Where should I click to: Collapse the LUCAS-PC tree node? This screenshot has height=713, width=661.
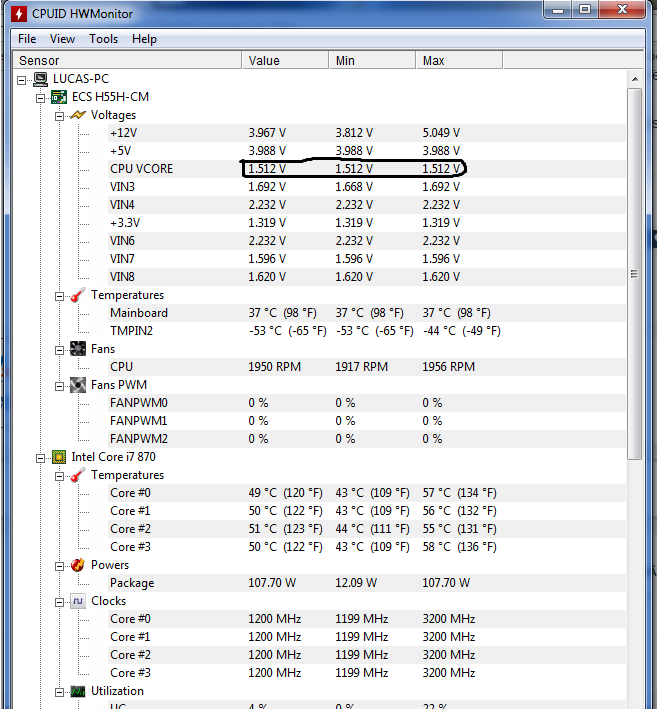point(21,80)
